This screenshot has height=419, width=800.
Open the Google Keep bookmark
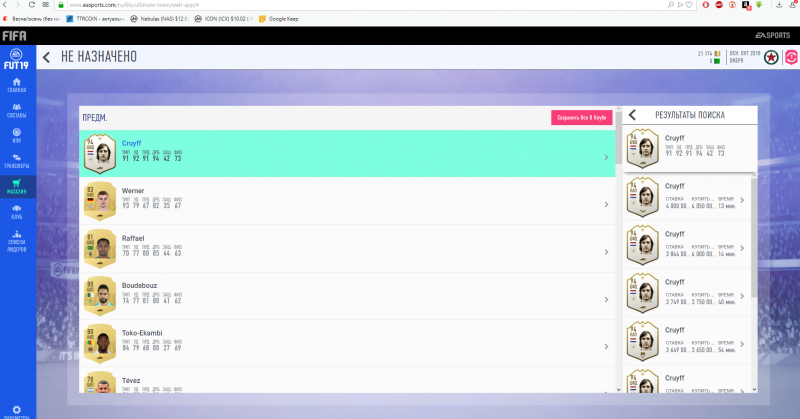point(279,19)
